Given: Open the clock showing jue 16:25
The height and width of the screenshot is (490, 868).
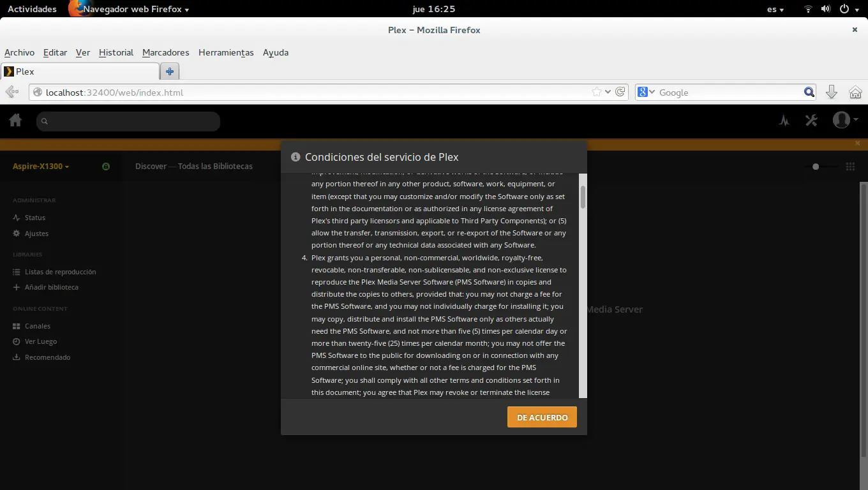Looking at the screenshot, I should pyautogui.click(x=434, y=9).
